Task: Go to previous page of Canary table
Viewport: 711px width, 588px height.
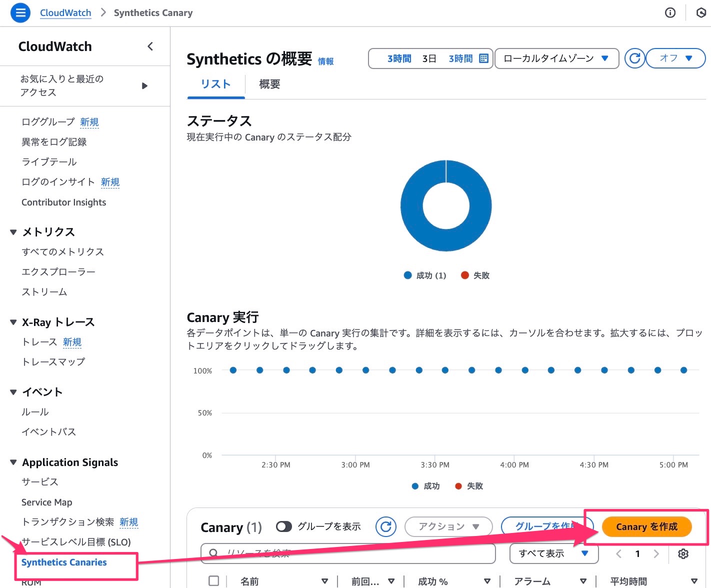Action: tap(619, 553)
